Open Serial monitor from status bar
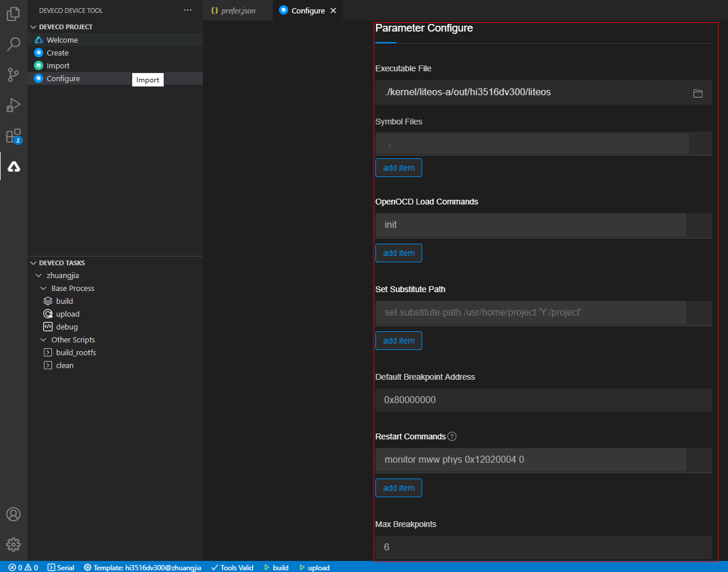728x572 pixels. click(x=61, y=567)
